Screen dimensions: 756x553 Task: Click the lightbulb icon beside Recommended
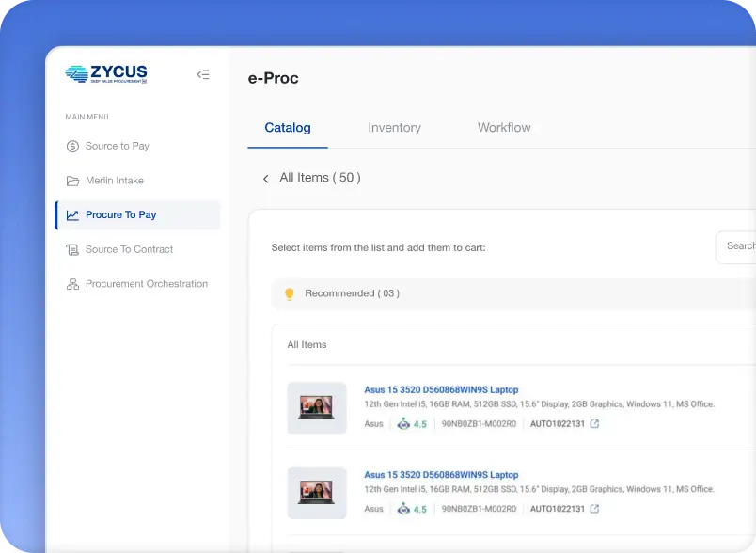pos(289,293)
